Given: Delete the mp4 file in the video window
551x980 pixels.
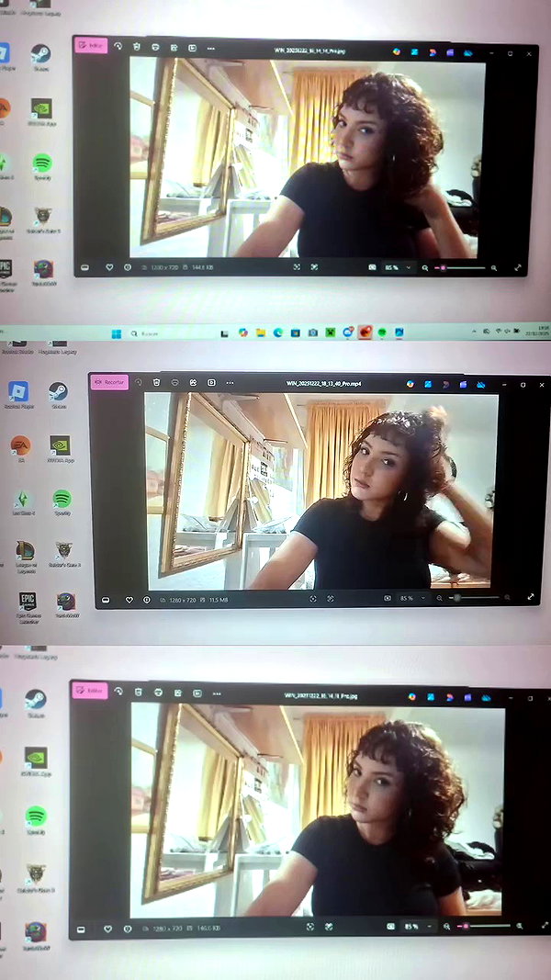Looking at the screenshot, I should tap(157, 382).
